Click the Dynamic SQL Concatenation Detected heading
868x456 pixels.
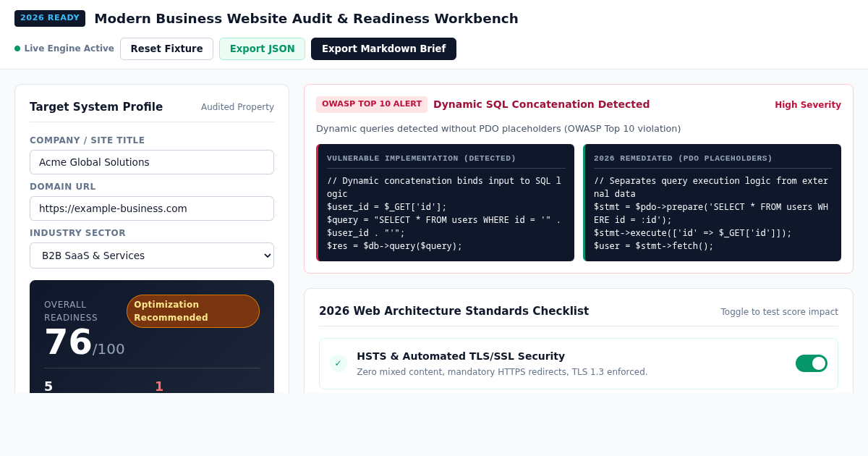point(541,104)
